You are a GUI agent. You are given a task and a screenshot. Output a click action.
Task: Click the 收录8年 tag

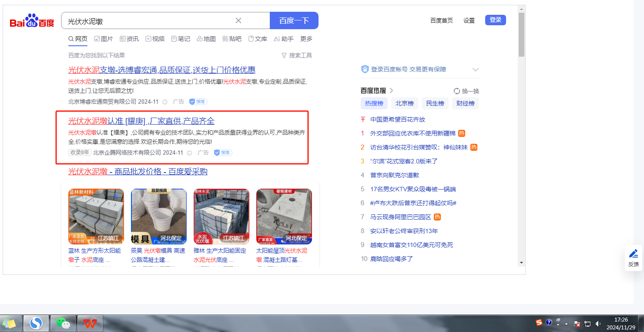pos(80,152)
